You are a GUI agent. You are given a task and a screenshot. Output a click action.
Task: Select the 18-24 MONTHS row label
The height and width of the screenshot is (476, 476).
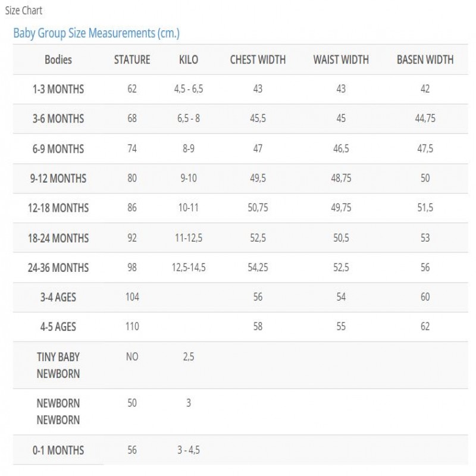[58, 238]
